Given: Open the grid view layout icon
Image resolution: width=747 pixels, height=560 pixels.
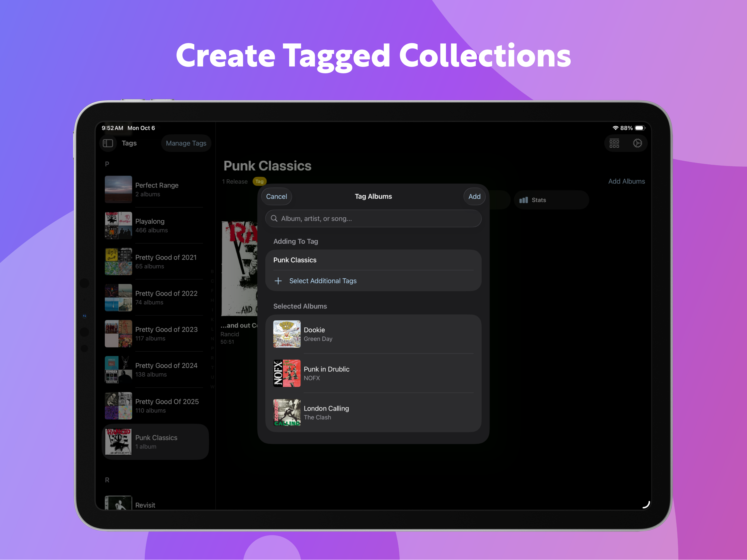Looking at the screenshot, I should 614,143.
